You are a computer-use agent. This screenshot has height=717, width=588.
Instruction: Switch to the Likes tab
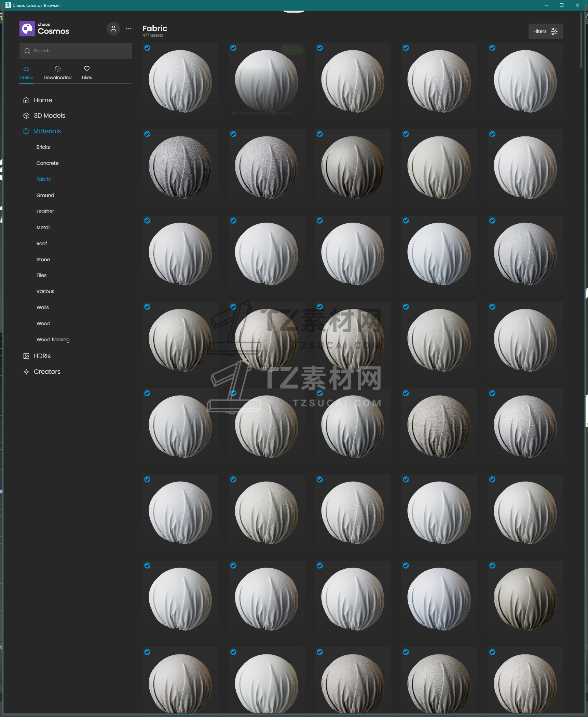pos(87,73)
